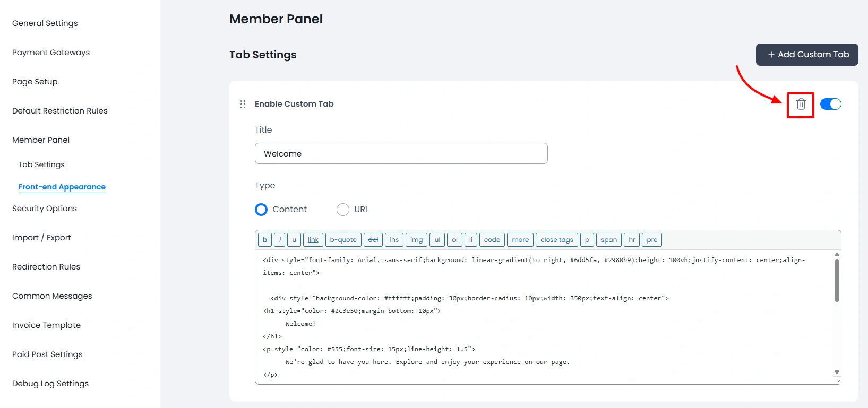Go to Page Setup in sidebar
Screen dimensions: 868x408
coord(35,82)
